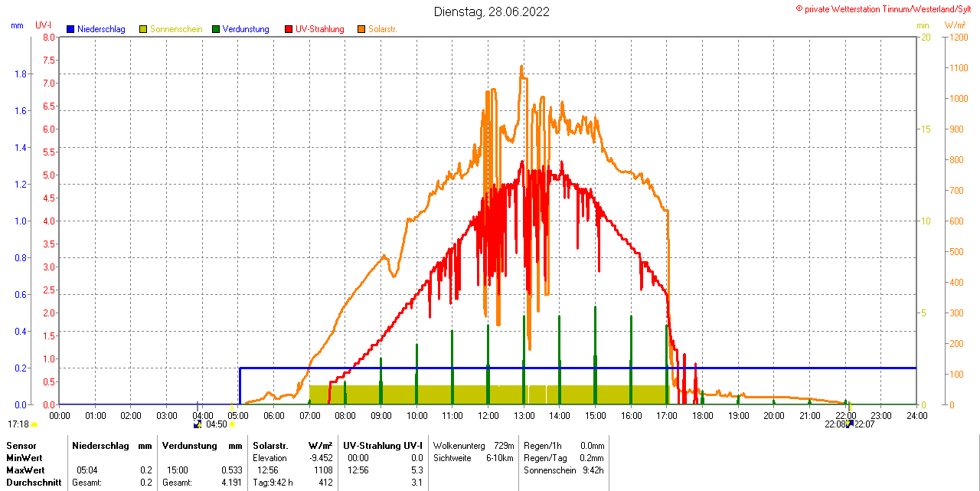
Task: Click the Tag:9:42 h entry
Action: click(273, 482)
